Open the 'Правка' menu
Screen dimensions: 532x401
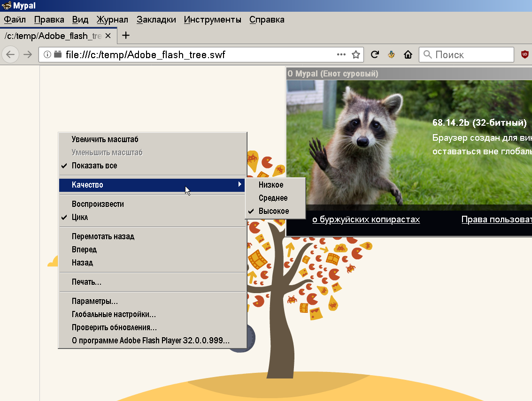[x=49, y=20]
